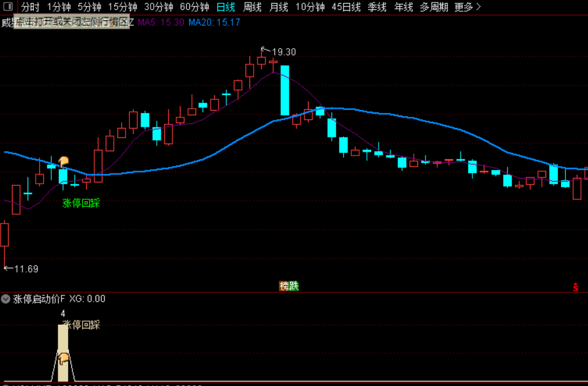Click the 19.30 high price marker
Screen dimensions: 588x386
279,51
